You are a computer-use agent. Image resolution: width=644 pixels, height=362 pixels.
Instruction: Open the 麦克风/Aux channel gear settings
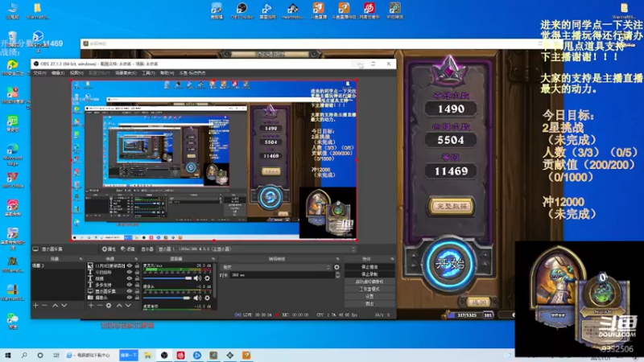click(x=207, y=278)
